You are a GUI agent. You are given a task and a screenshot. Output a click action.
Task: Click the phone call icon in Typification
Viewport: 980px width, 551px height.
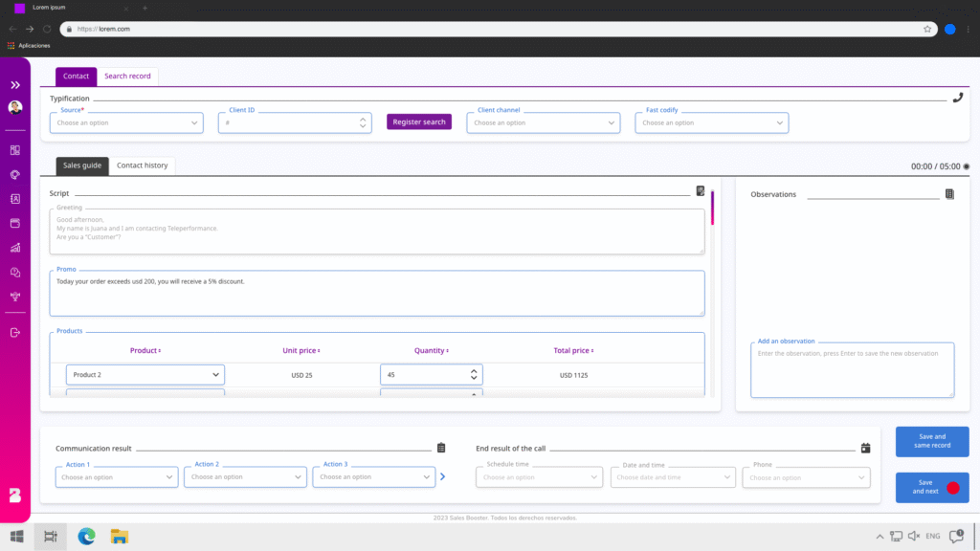[x=958, y=98]
